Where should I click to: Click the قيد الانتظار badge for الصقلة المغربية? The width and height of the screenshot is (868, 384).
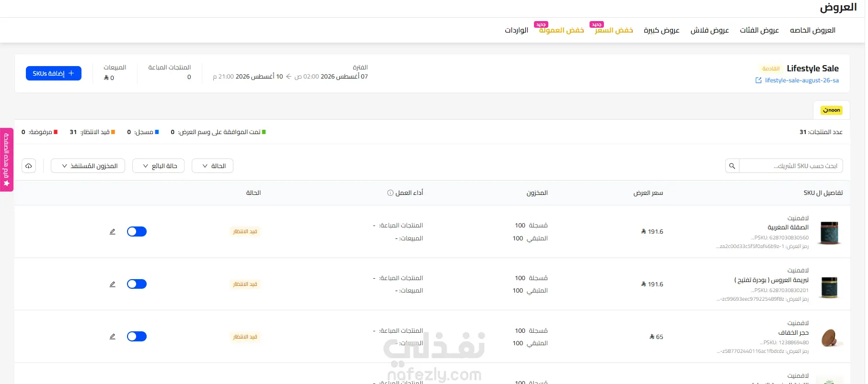(245, 232)
